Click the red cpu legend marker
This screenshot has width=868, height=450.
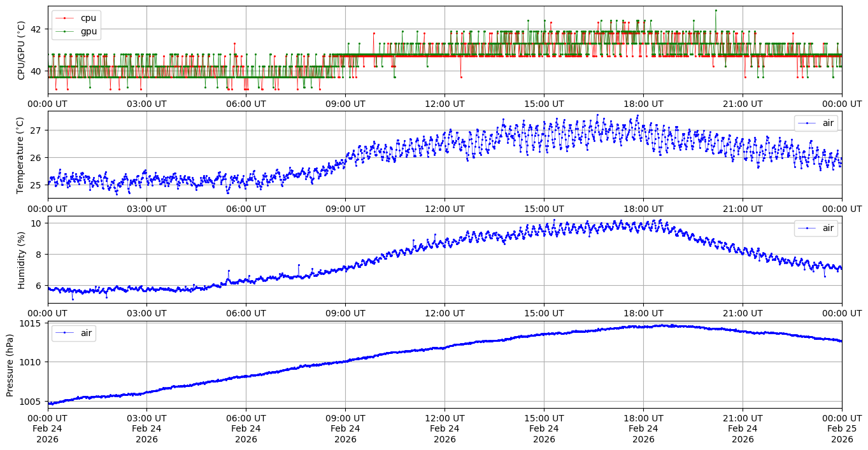tap(65, 18)
